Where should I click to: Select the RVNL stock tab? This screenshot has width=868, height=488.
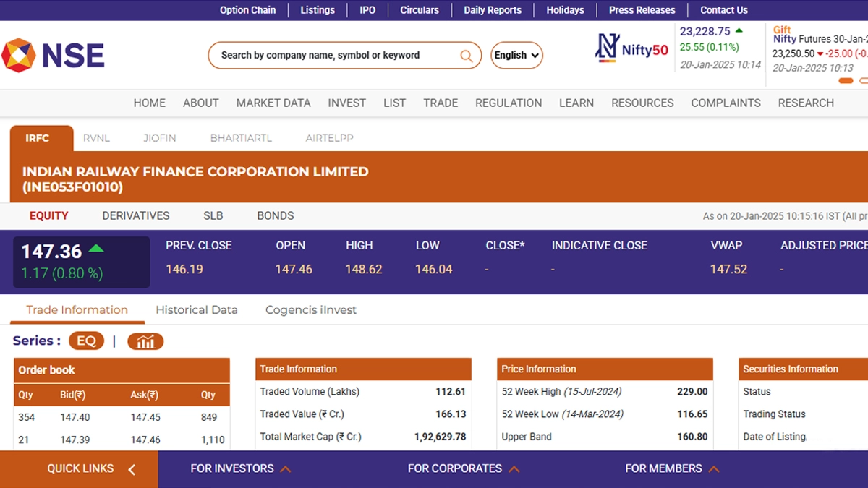point(96,138)
